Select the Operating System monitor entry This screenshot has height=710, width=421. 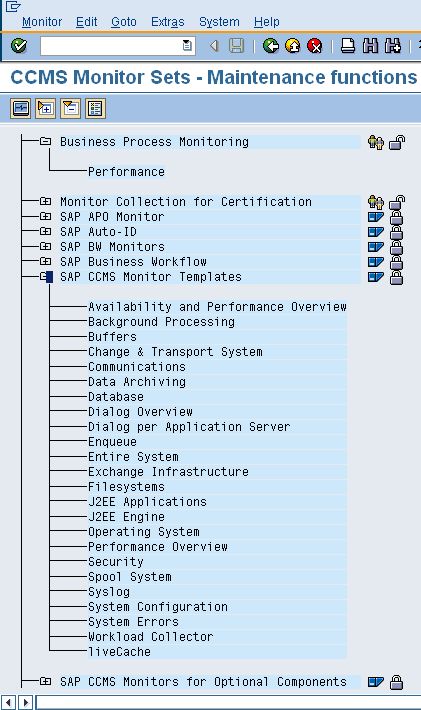pos(144,532)
